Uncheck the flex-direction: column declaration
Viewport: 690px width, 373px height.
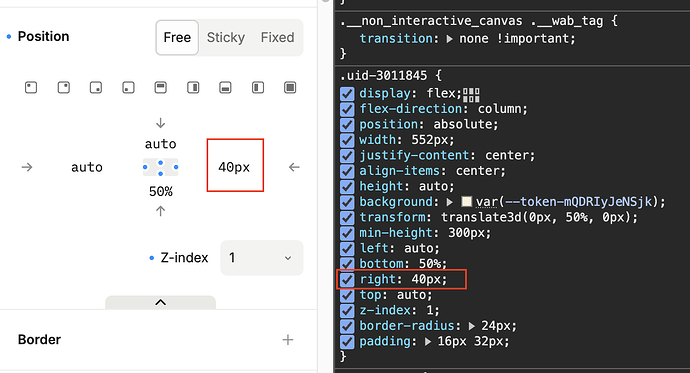coord(347,109)
